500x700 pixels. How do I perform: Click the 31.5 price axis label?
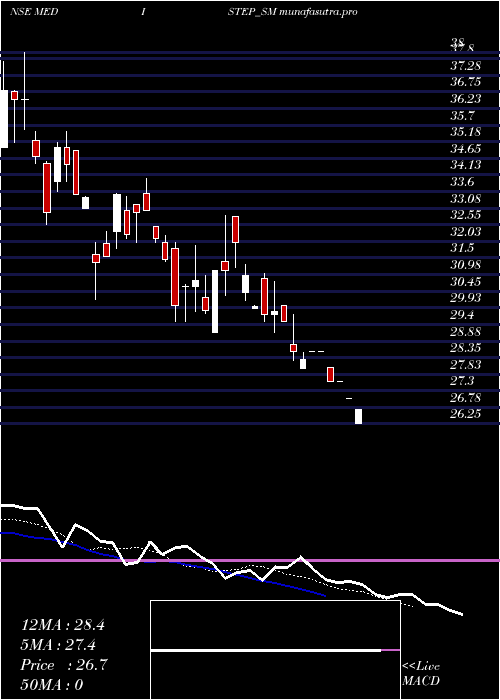tap(462, 247)
